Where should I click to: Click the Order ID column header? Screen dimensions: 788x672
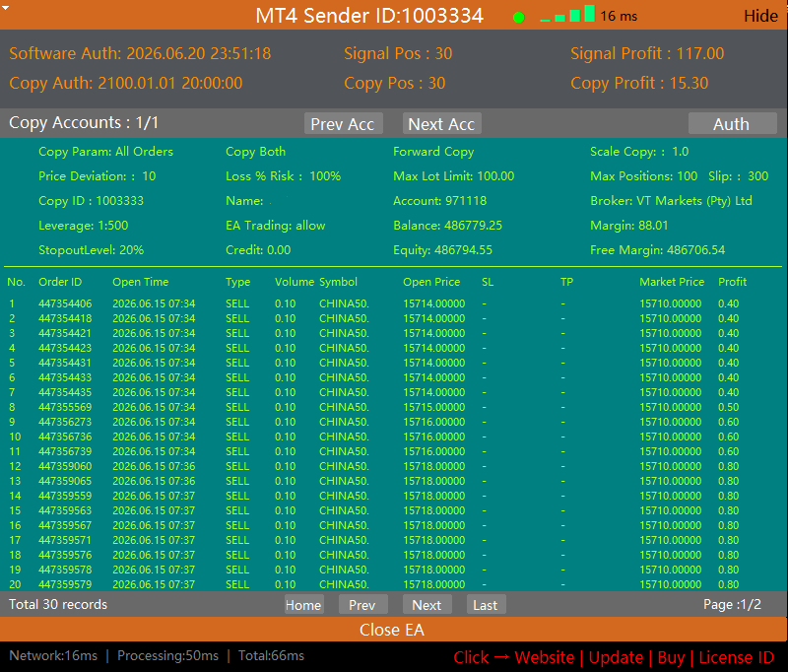[60, 282]
